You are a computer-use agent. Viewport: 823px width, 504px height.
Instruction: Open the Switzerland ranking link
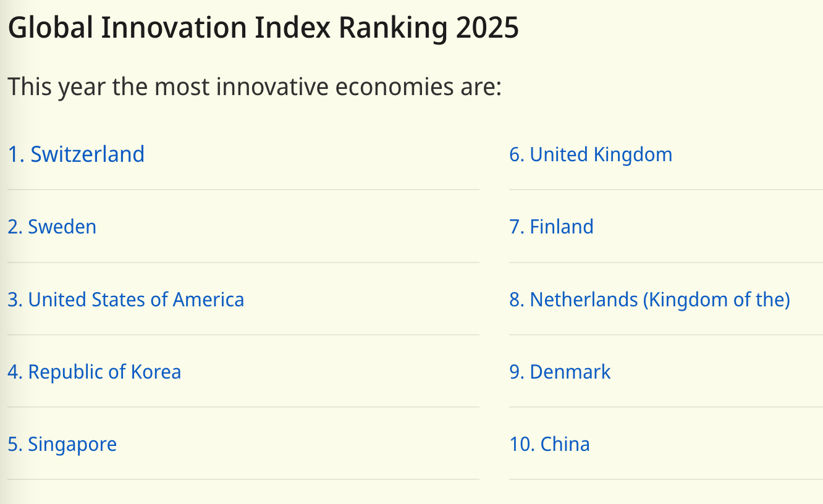(76, 154)
